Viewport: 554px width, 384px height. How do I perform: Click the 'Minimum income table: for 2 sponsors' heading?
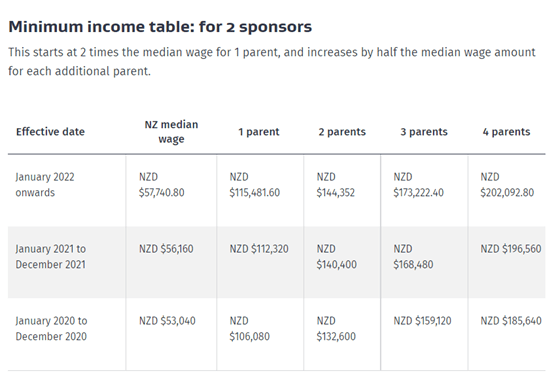pos(160,27)
